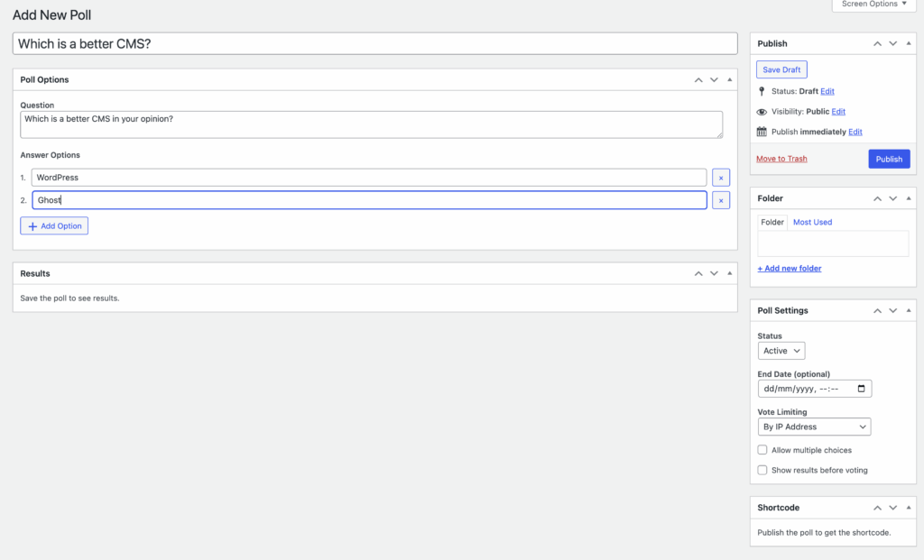924x560 pixels.
Task: Remove the WordPress answer option
Action: coord(721,178)
